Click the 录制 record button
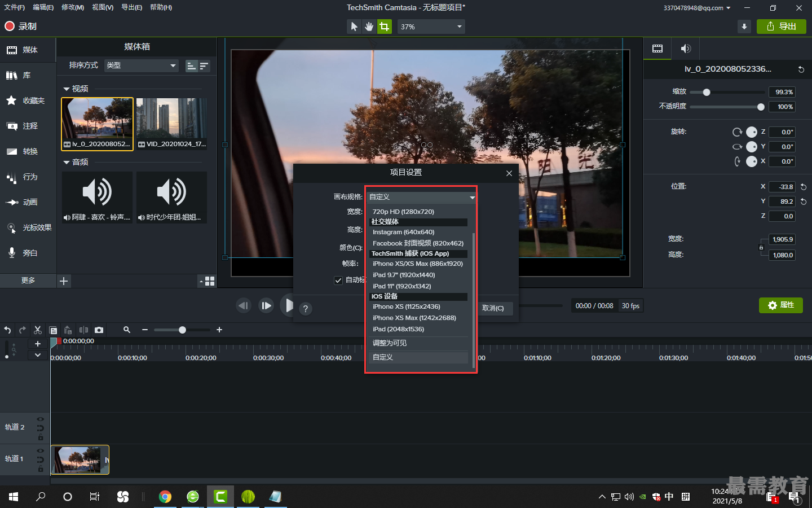Image resolution: width=812 pixels, height=508 pixels. click(21, 26)
